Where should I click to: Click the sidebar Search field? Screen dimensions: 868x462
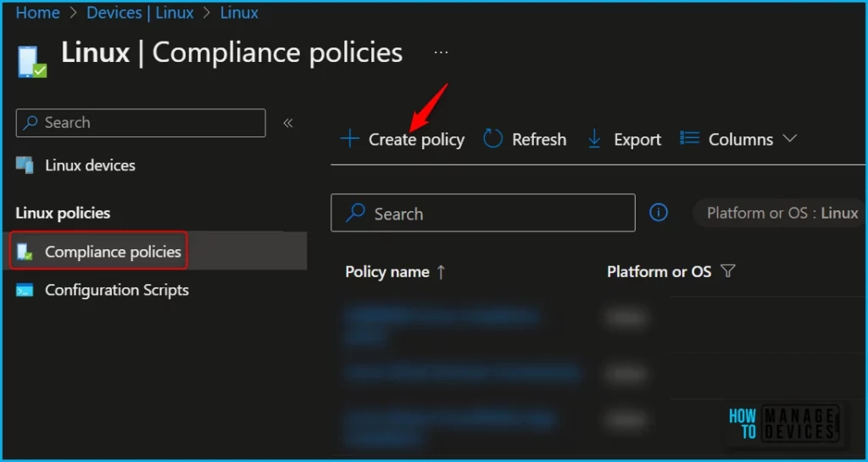pos(141,123)
